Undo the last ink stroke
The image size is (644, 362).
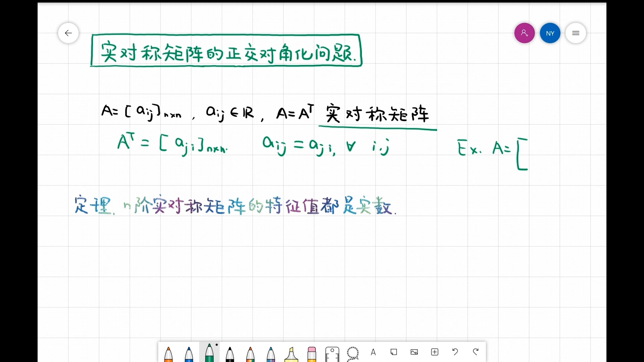tap(455, 352)
